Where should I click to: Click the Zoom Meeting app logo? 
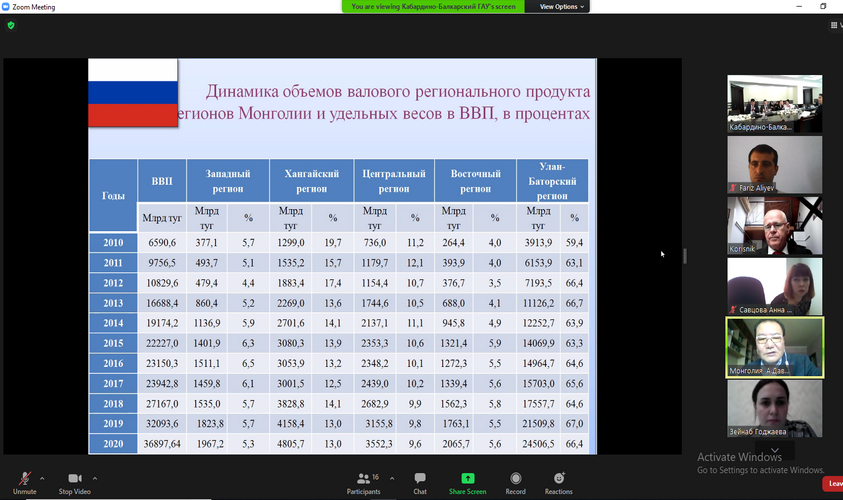click(6, 6)
